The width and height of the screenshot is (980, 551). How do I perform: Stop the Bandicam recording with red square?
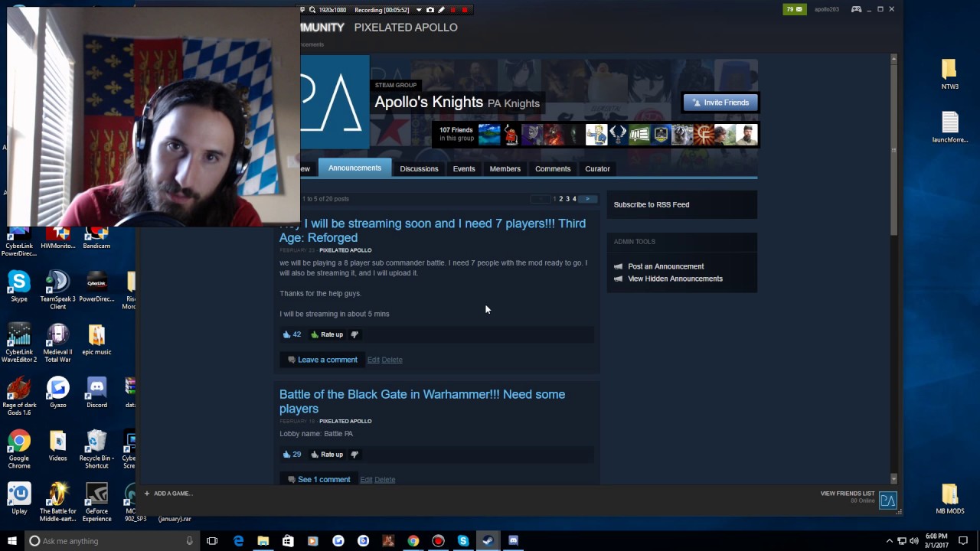[465, 10]
